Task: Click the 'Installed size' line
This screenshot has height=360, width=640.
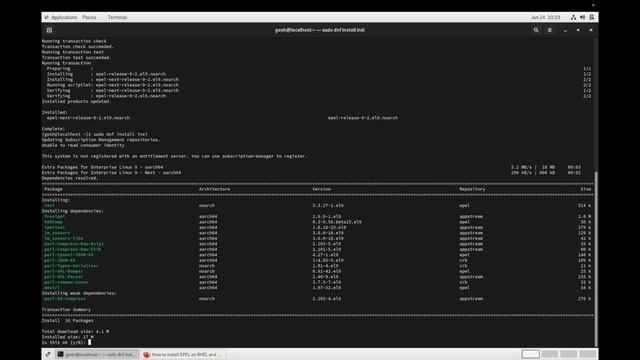Action: point(68,337)
